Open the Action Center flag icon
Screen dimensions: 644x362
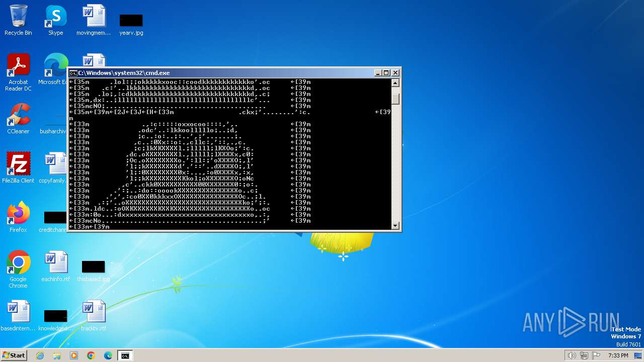coord(596,355)
